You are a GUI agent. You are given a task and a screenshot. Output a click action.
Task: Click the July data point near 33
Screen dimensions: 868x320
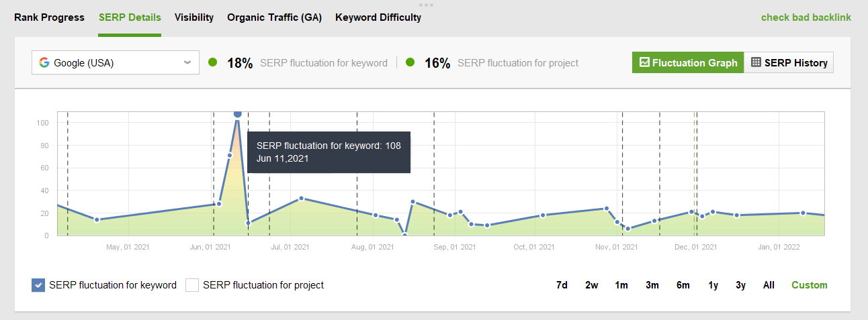coord(301,199)
